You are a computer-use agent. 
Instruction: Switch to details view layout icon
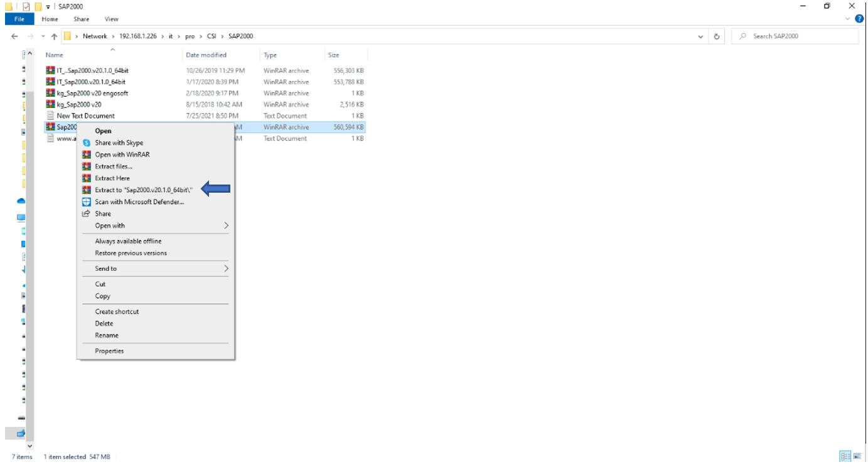845,456
